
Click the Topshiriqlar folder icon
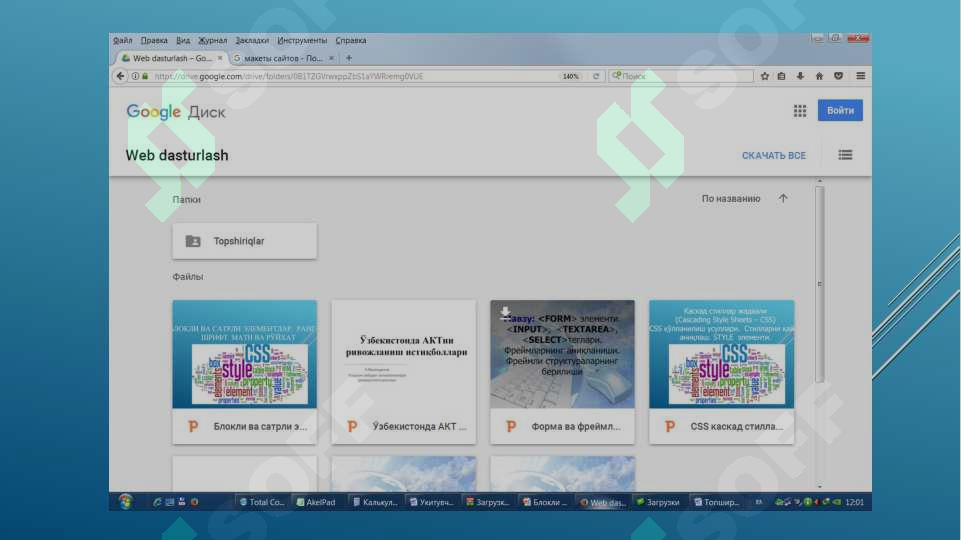(x=193, y=241)
